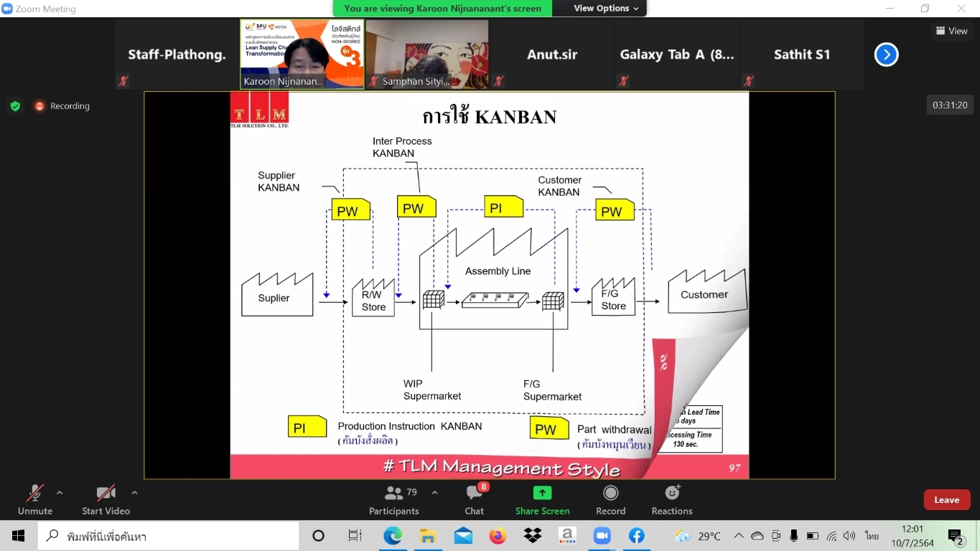980x551 pixels.
Task: Open Task View in taskbar
Action: click(x=355, y=536)
